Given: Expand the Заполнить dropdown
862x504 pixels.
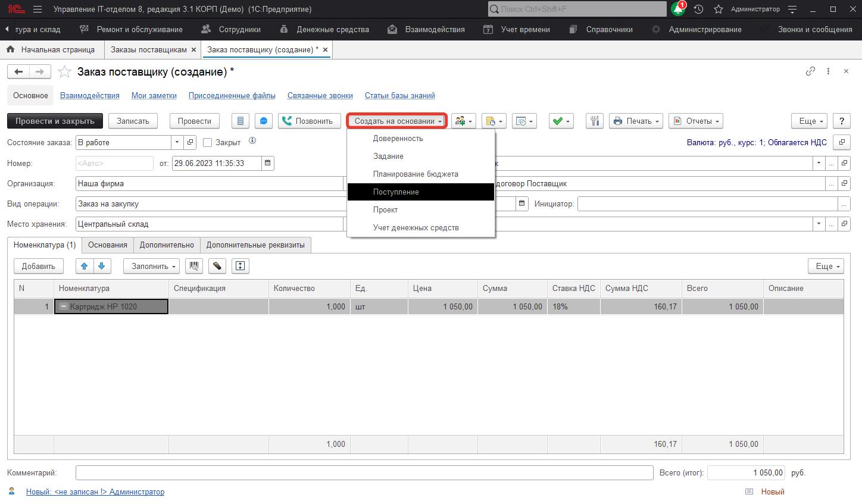Looking at the screenshot, I should point(152,266).
